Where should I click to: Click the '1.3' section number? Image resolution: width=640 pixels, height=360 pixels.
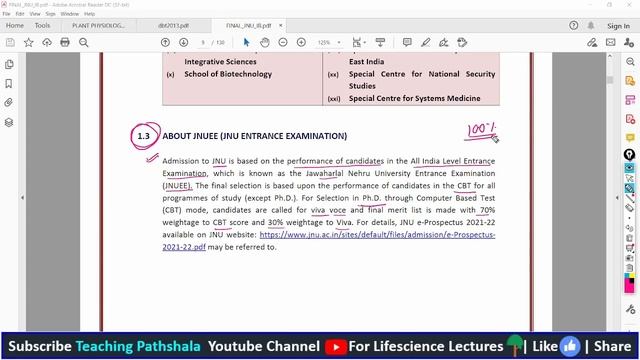tap(143, 136)
